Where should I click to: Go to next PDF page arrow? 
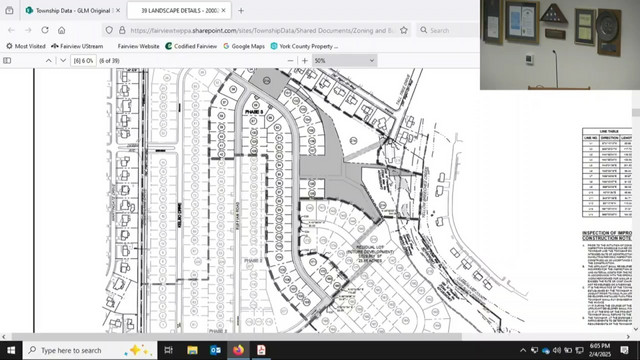(63, 60)
